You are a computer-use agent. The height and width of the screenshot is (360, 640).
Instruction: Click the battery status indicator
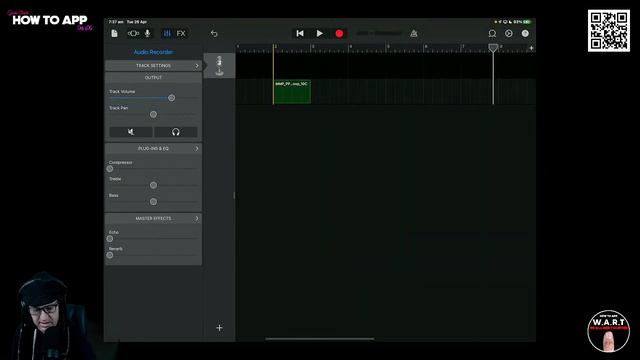(527, 22)
